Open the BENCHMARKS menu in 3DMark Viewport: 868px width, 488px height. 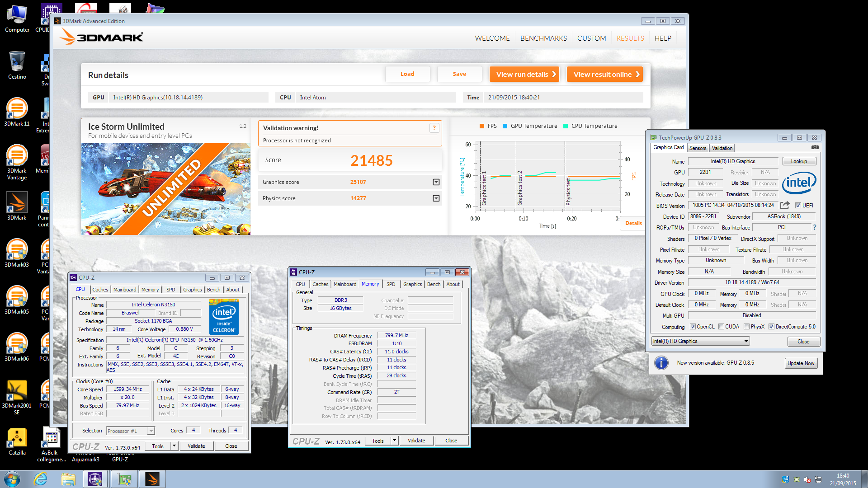pyautogui.click(x=543, y=38)
